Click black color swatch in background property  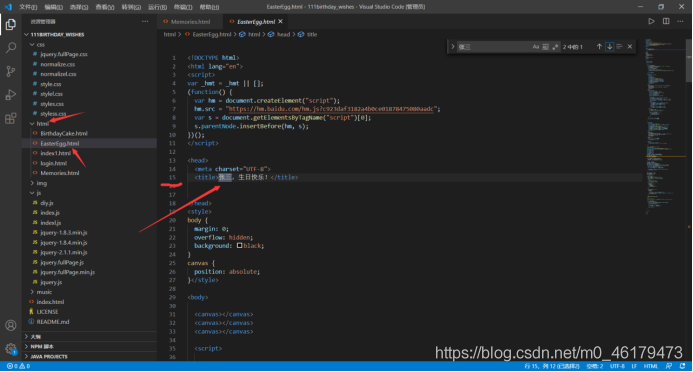[x=240, y=246]
